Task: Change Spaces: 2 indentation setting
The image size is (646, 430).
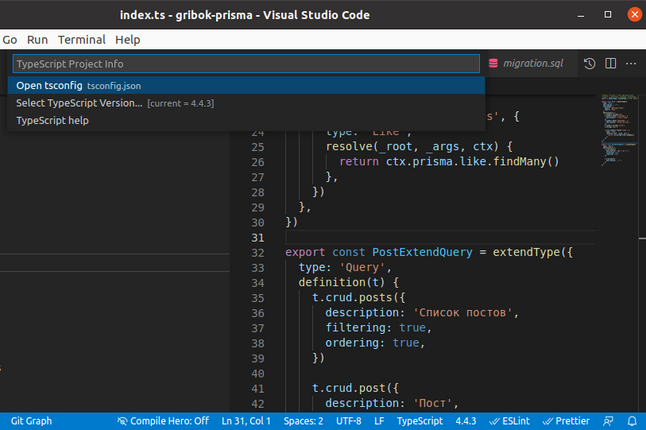Action: click(x=303, y=421)
